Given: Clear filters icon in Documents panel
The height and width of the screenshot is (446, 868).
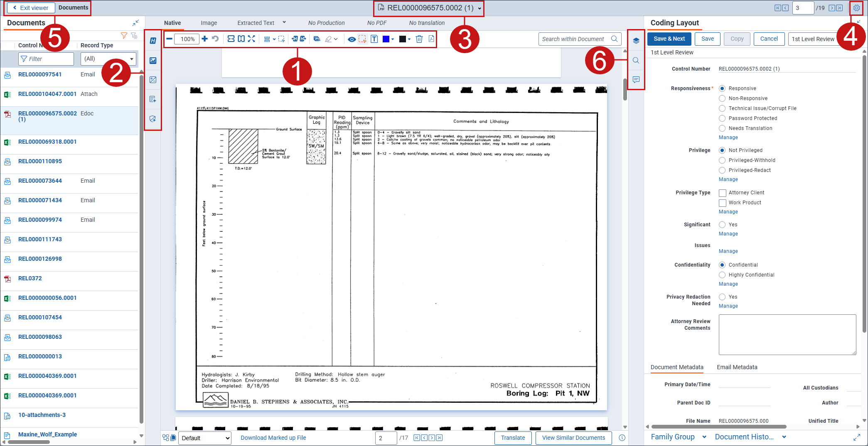Looking at the screenshot, I should (x=134, y=36).
